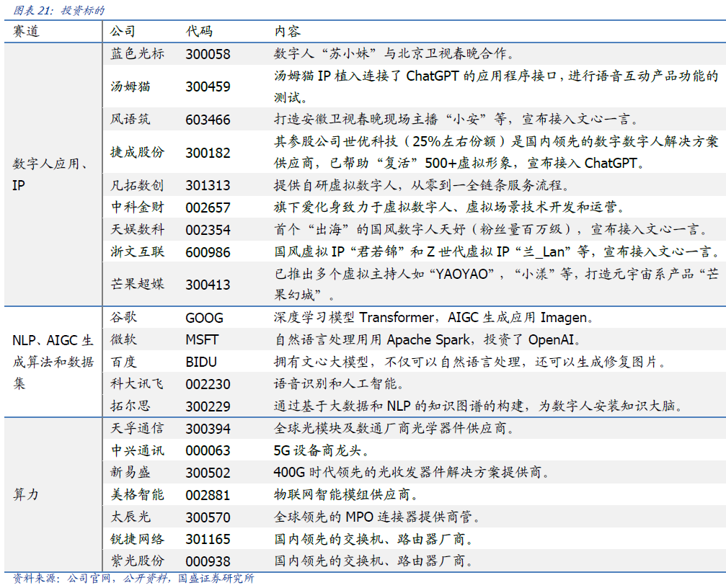Click the 代码 column header
Image resolution: width=726 pixels, height=588 pixels.
199,32
